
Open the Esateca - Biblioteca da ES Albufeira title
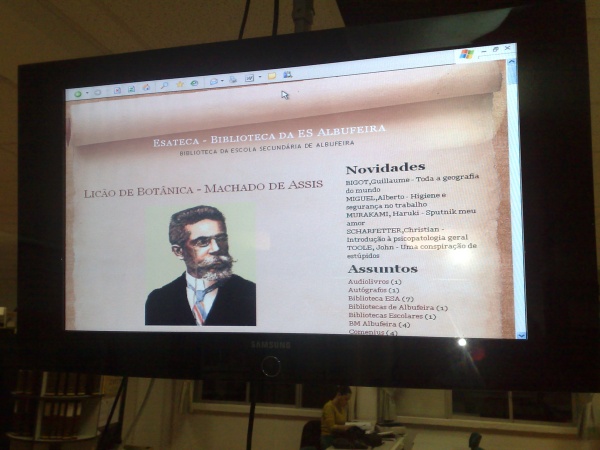coord(269,135)
